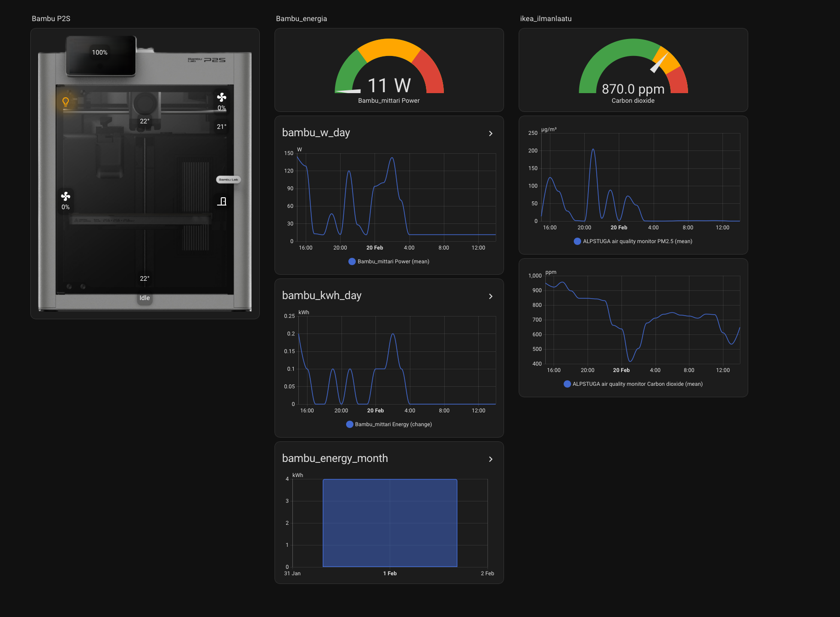Viewport: 840px width, 617px height.
Task: Click the blue dot for Bambu_mittari Power (mean)
Action: pyautogui.click(x=352, y=261)
